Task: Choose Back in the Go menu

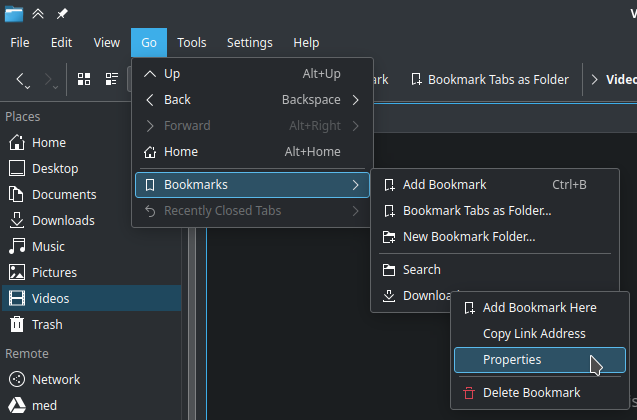Action: [x=252, y=100]
